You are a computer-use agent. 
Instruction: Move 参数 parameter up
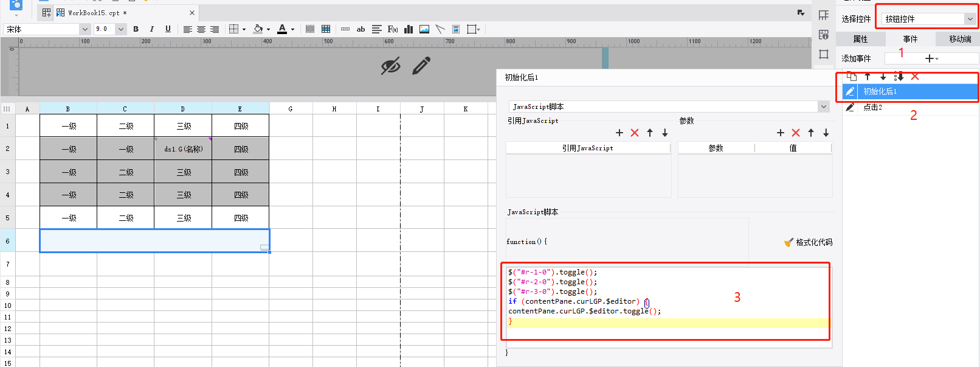click(811, 133)
